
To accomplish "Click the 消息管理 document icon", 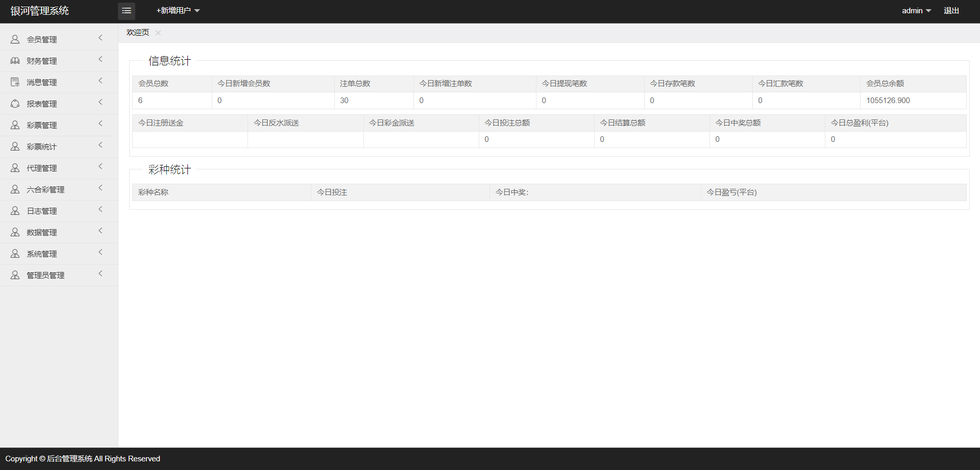I will pos(15,82).
